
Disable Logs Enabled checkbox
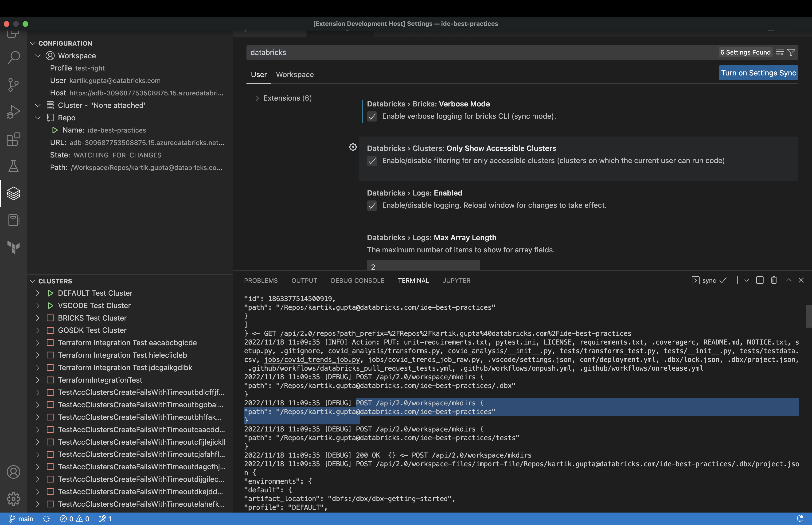coord(372,206)
